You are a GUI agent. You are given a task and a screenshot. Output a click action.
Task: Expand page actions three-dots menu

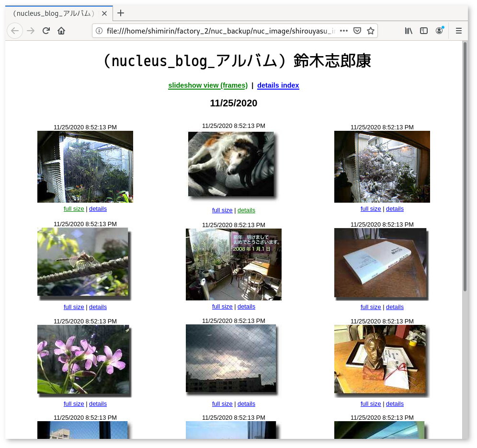343,31
